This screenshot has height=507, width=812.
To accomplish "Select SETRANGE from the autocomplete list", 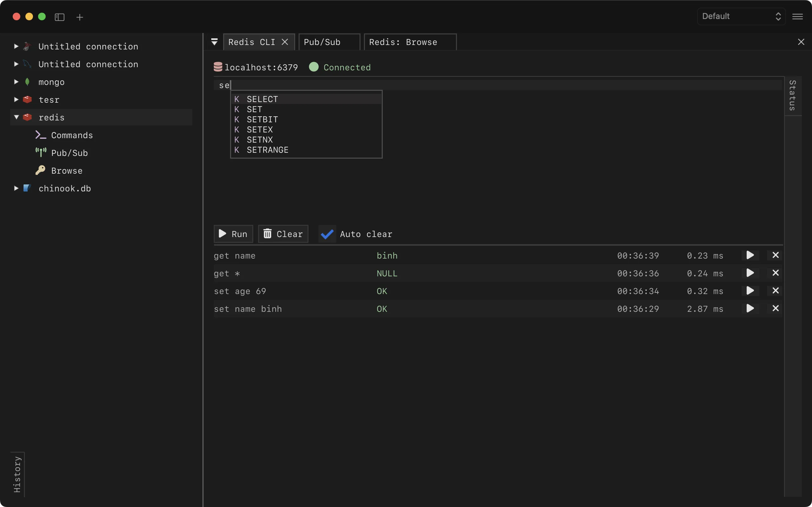I will point(267,150).
